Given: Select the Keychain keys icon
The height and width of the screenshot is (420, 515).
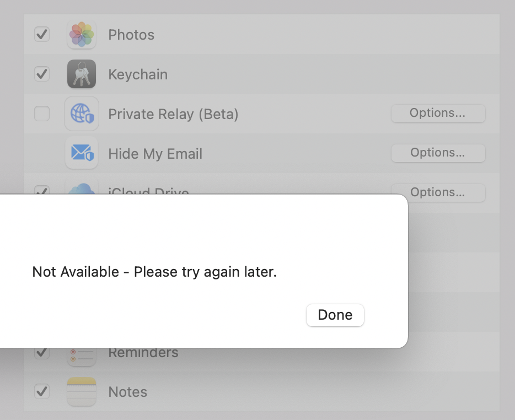Looking at the screenshot, I should (82, 74).
